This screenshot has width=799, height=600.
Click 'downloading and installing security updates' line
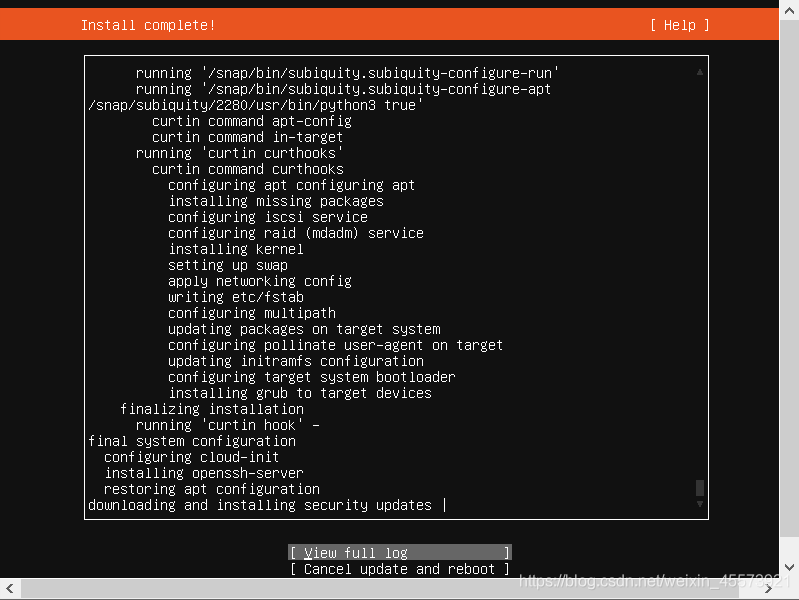coord(260,505)
